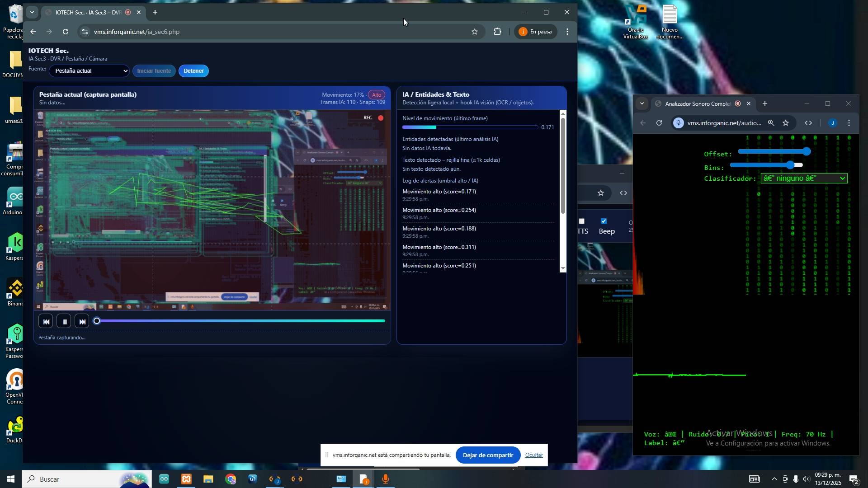Click microphone icon in audio analyzer address bar
The width and height of the screenshot is (868, 488).
[679, 123]
